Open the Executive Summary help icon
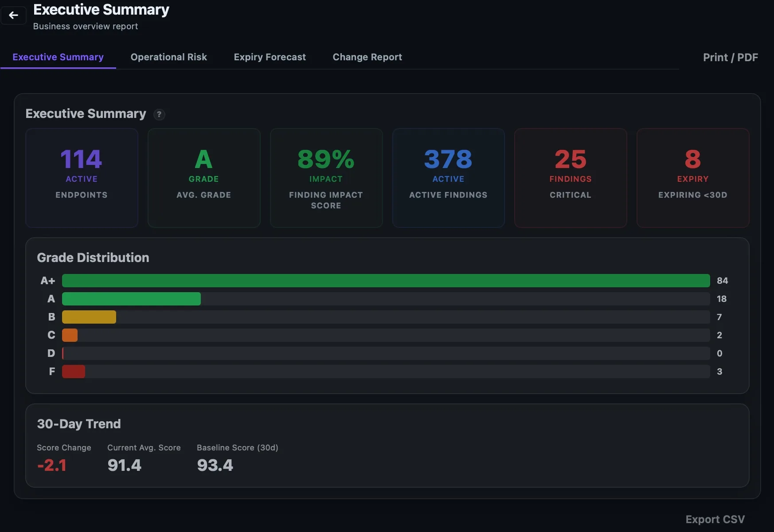 coord(159,114)
